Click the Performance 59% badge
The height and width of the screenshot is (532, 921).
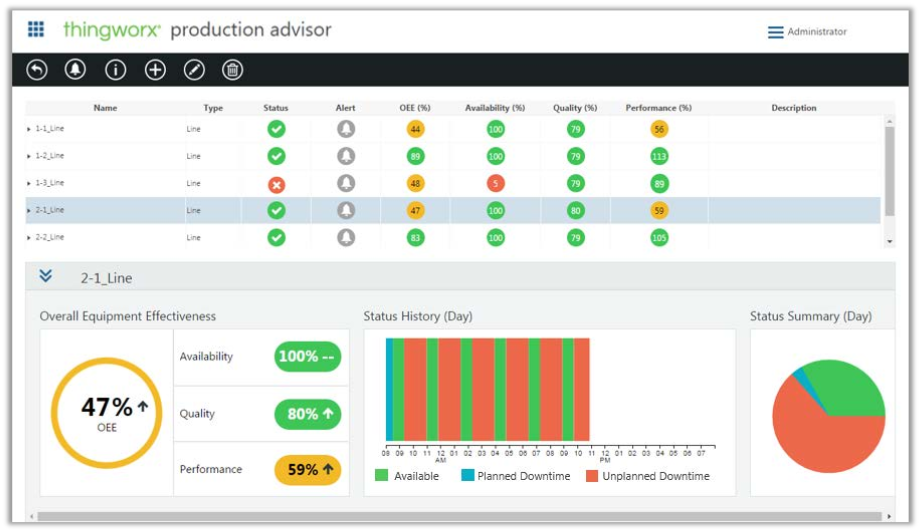pos(307,469)
